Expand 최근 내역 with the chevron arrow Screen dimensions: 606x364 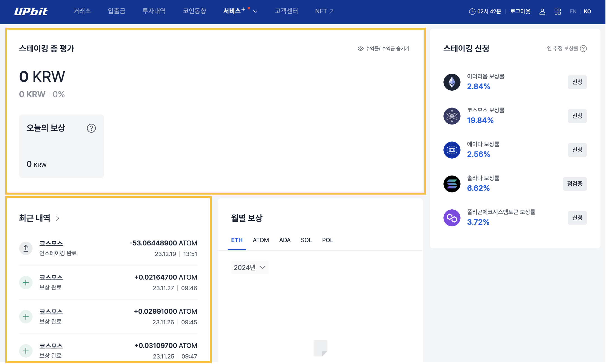58,218
